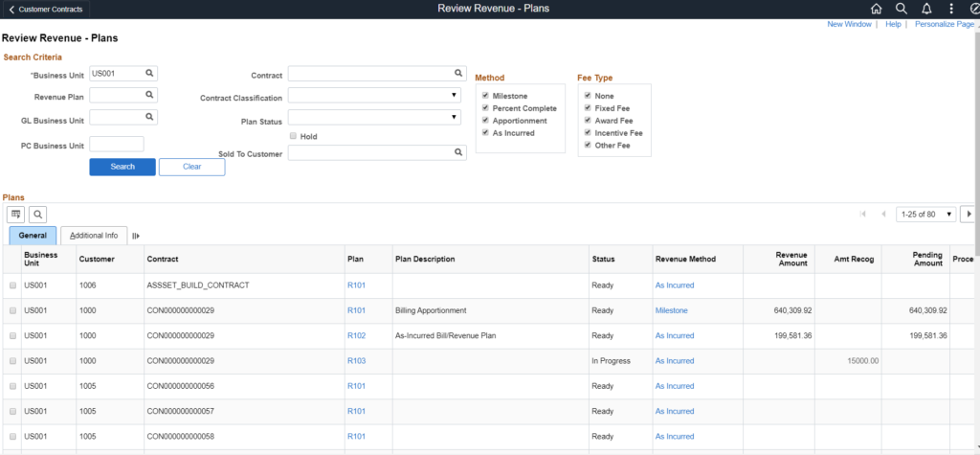This screenshot has height=455, width=980.
Task: Switch to the Additional Info tab
Action: click(x=94, y=236)
